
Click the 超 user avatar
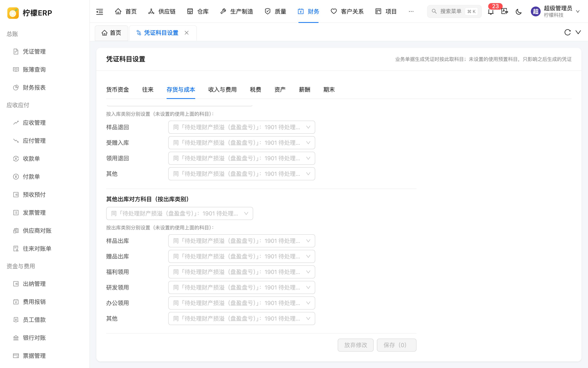pyautogui.click(x=536, y=11)
